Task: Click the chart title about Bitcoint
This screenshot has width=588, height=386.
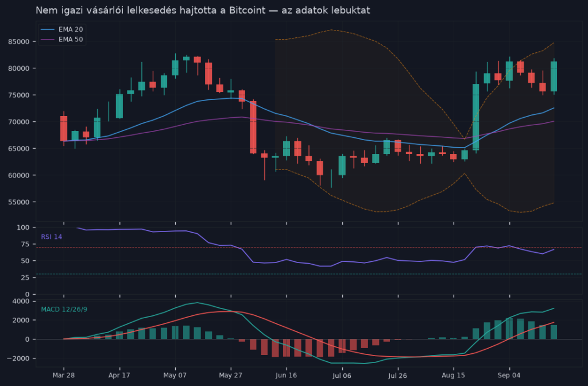Action: click(x=203, y=10)
